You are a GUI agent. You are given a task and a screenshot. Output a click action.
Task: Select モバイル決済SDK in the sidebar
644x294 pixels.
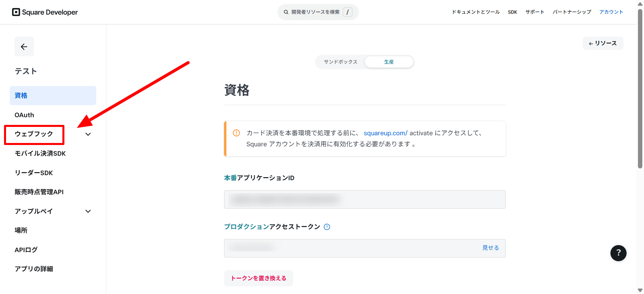tap(40, 153)
